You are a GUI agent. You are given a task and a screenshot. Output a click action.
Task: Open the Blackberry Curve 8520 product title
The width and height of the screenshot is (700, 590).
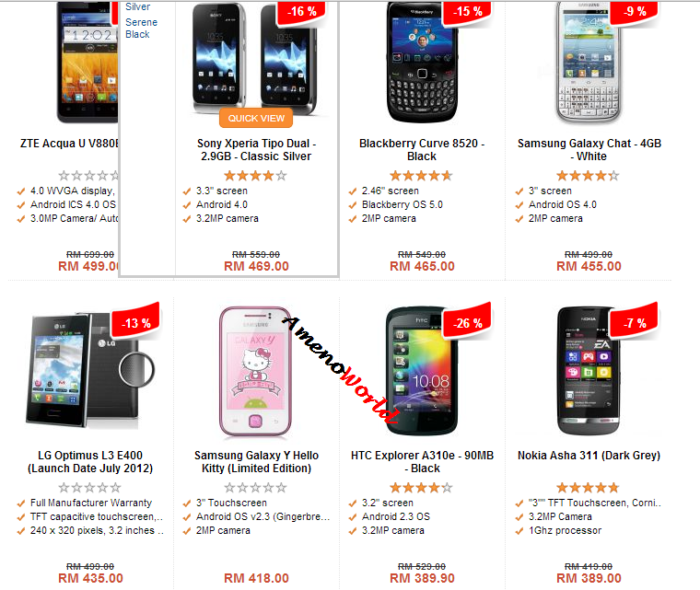tap(422, 150)
